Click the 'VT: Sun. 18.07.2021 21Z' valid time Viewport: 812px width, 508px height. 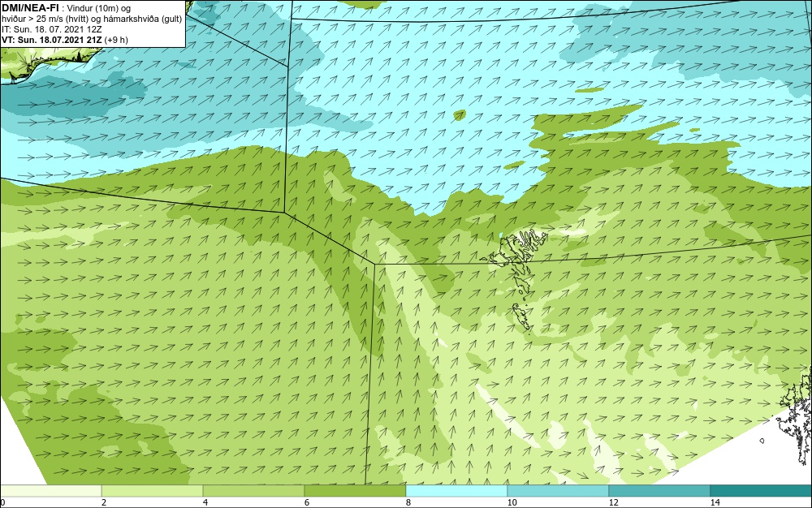52,40
